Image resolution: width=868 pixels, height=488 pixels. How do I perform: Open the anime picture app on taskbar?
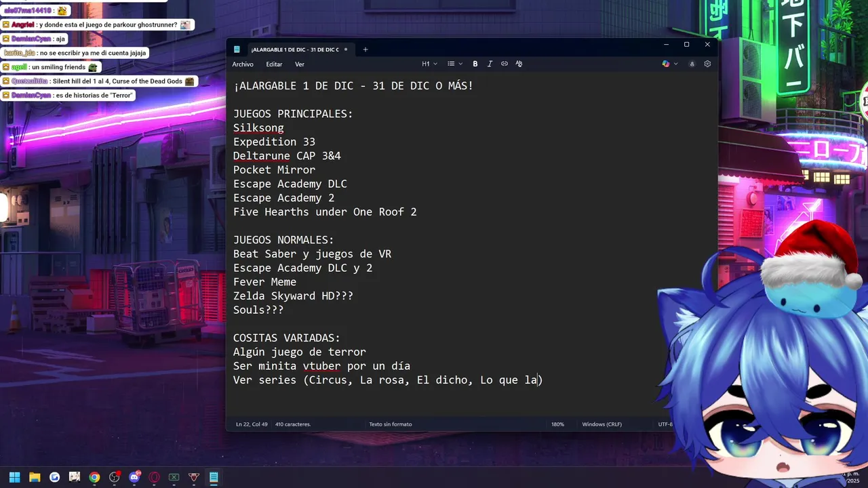[x=75, y=477]
